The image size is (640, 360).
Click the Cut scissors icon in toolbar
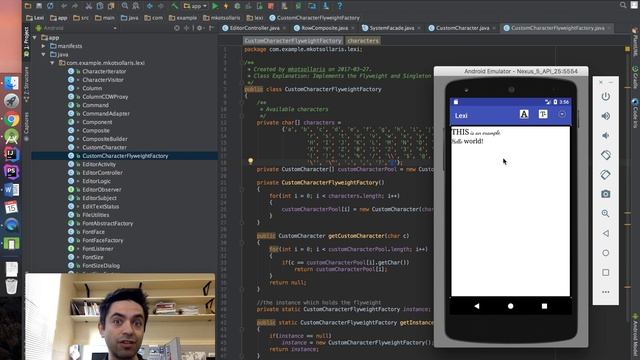[89, 6]
